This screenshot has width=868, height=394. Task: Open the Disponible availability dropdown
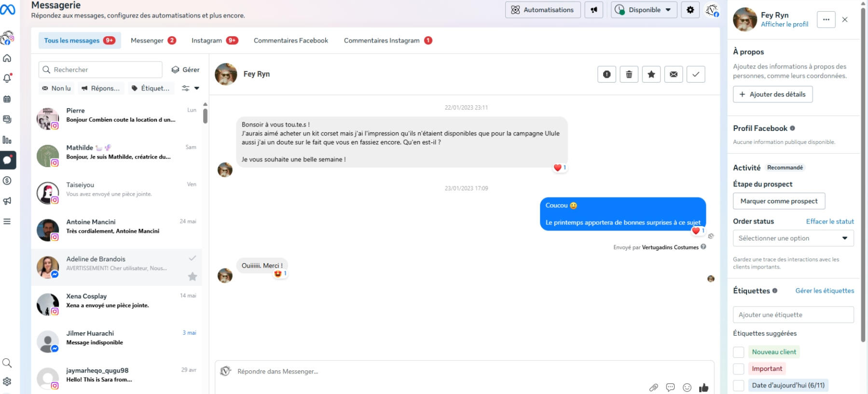click(644, 10)
